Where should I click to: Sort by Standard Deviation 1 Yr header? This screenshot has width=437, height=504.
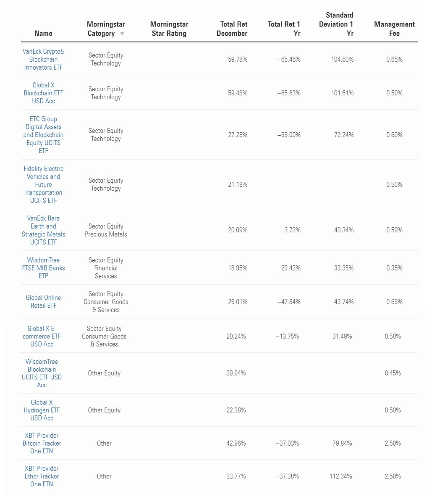point(336,24)
